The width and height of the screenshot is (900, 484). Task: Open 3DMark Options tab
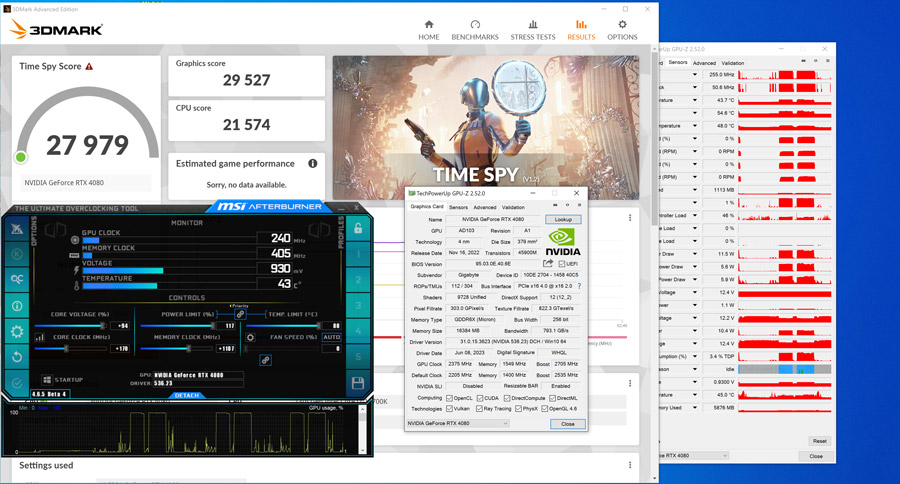(622, 30)
